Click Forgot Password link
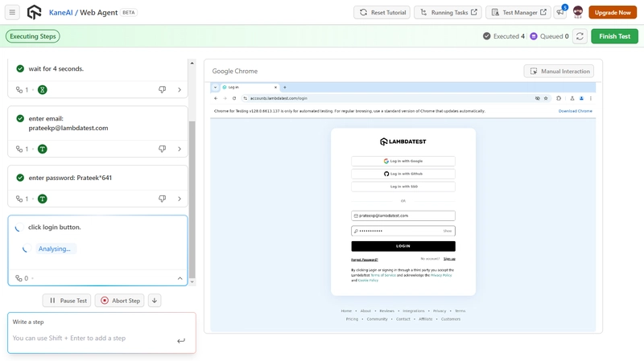 (x=365, y=260)
